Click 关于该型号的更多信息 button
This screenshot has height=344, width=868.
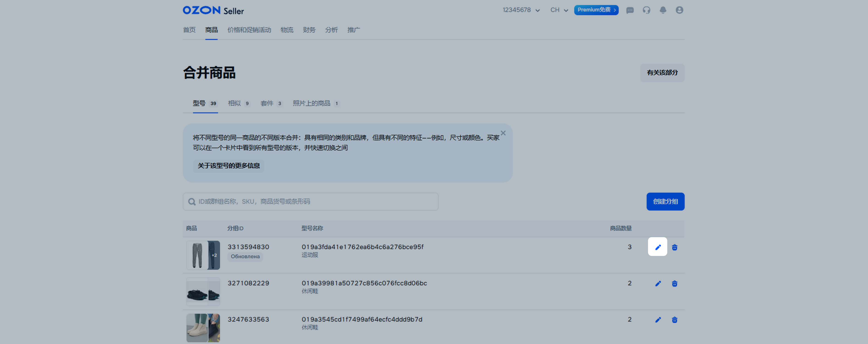(x=228, y=166)
